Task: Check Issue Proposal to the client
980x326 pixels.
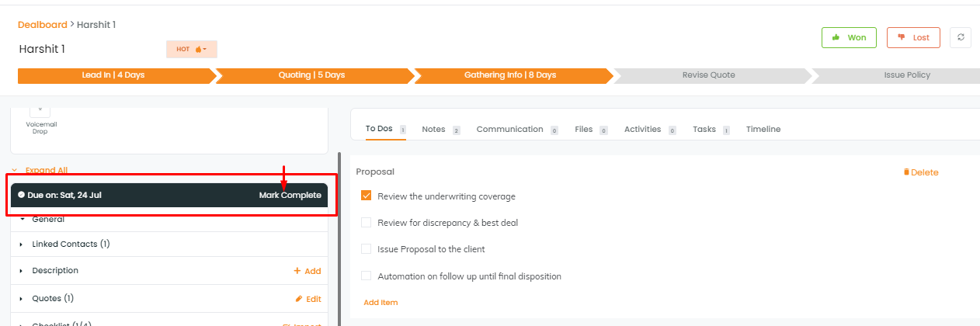Action: (367, 249)
